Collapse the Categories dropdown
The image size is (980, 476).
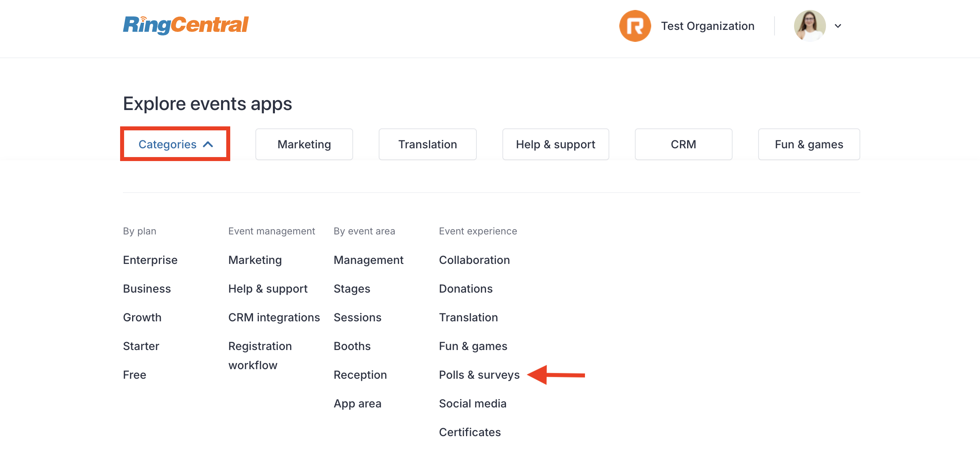pyautogui.click(x=175, y=144)
